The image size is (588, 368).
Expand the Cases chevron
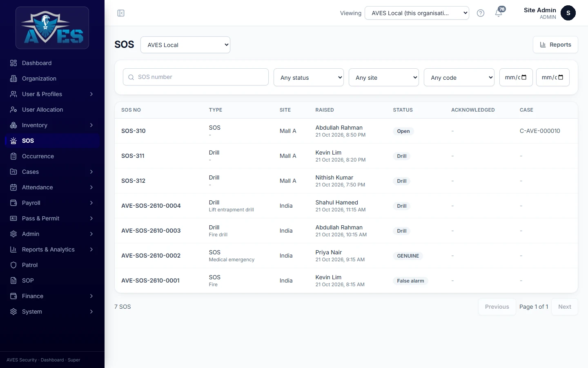(x=91, y=172)
